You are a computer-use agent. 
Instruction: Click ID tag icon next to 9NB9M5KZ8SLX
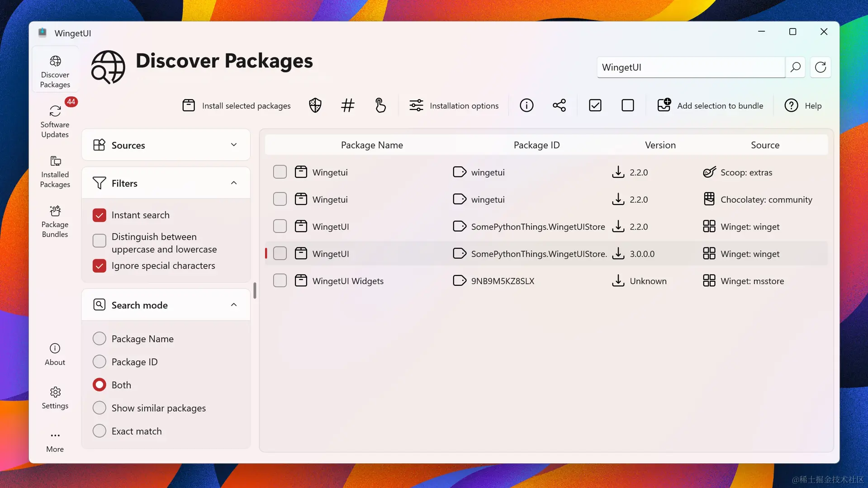[459, 280]
